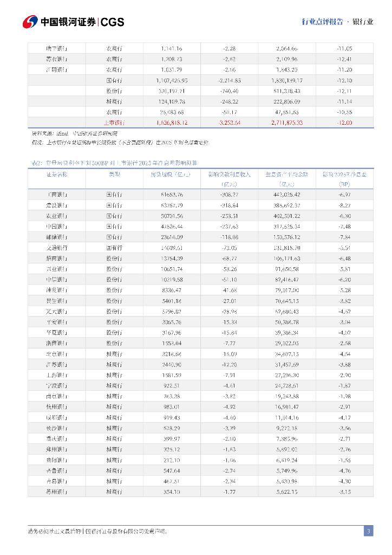Click the '5,622.15' cell for 苏州银行
The height and width of the screenshot is (555, 392).
(x=287, y=492)
